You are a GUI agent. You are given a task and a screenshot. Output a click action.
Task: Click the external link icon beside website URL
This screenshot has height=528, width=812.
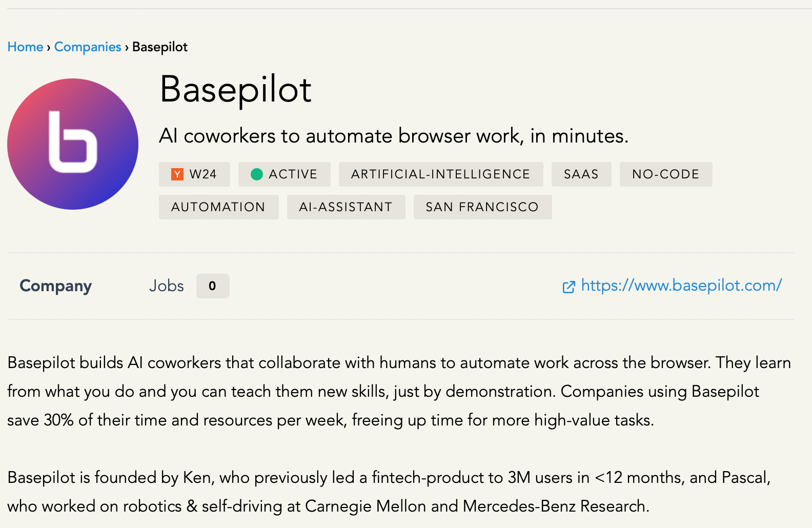569,287
